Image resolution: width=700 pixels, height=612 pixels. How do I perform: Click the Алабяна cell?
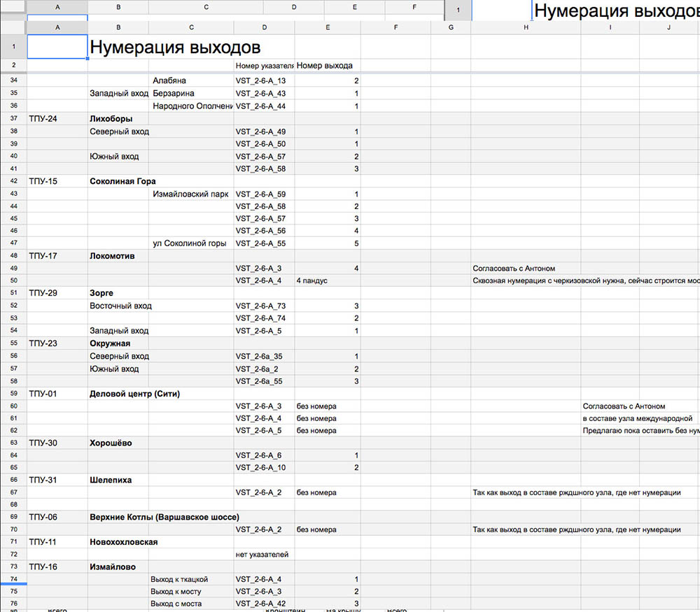[x=169, y=81]
